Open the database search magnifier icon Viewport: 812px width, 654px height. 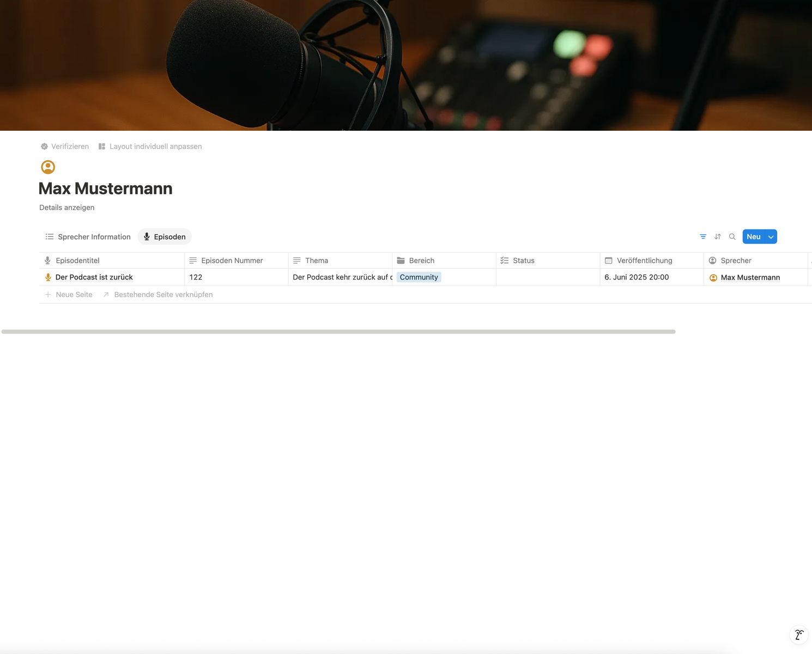tap(732, 237)
